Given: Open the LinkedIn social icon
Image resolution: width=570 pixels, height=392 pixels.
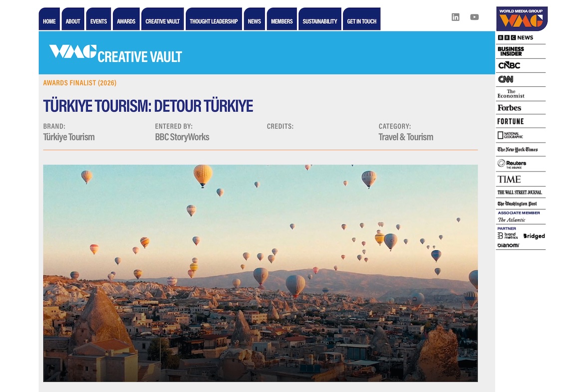Looking at the screenshot, I should point(456,17).
